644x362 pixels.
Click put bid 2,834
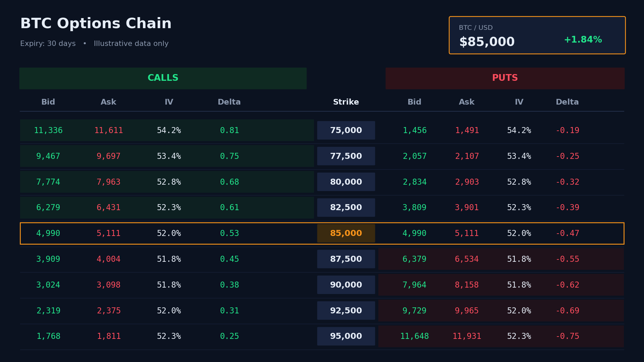[415, 182]
